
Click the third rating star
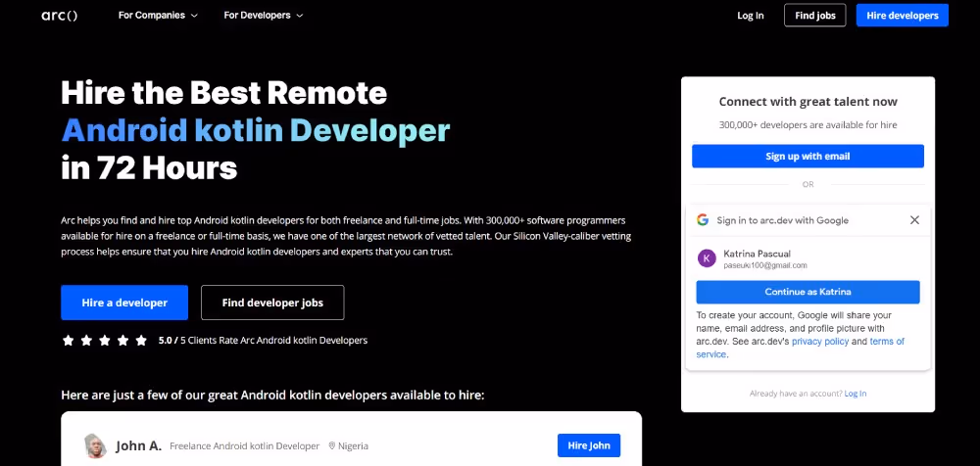(105, 341)
